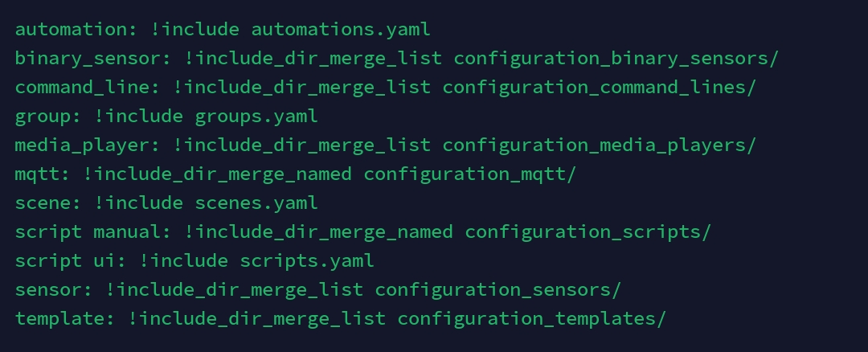Screen dimensions: 868x352
Task: Click the 'media_player:' key text
Action: pos(82,145)
